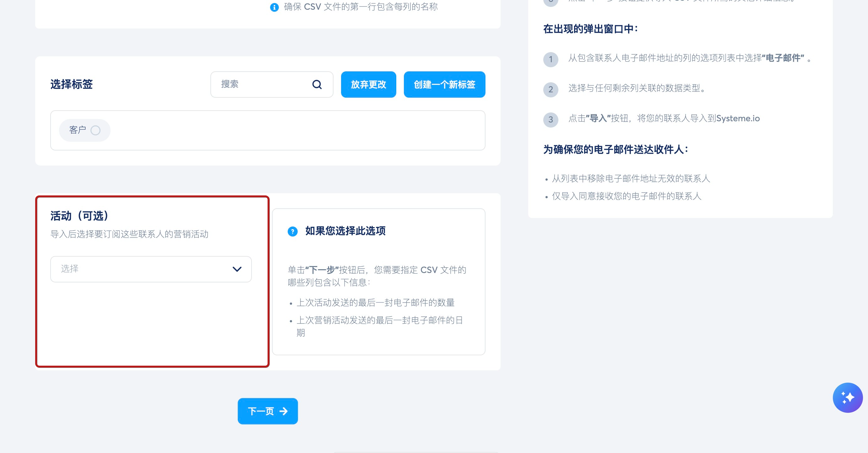Click the 创建一个新标签 button

444,84
